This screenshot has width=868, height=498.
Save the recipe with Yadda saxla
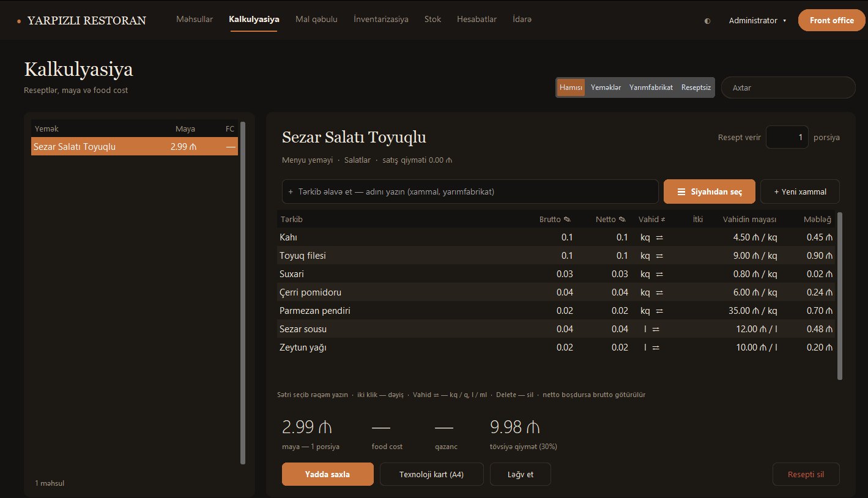(328, 474)
